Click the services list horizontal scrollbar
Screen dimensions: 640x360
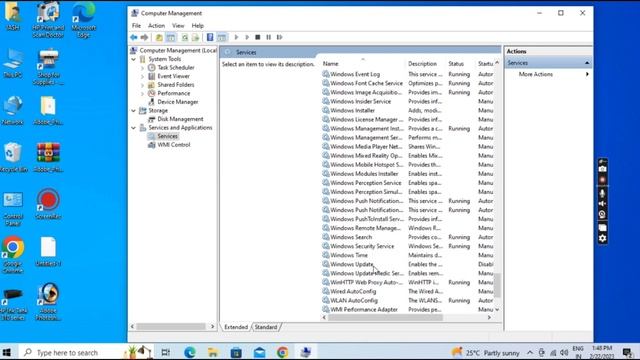(385, 318)
